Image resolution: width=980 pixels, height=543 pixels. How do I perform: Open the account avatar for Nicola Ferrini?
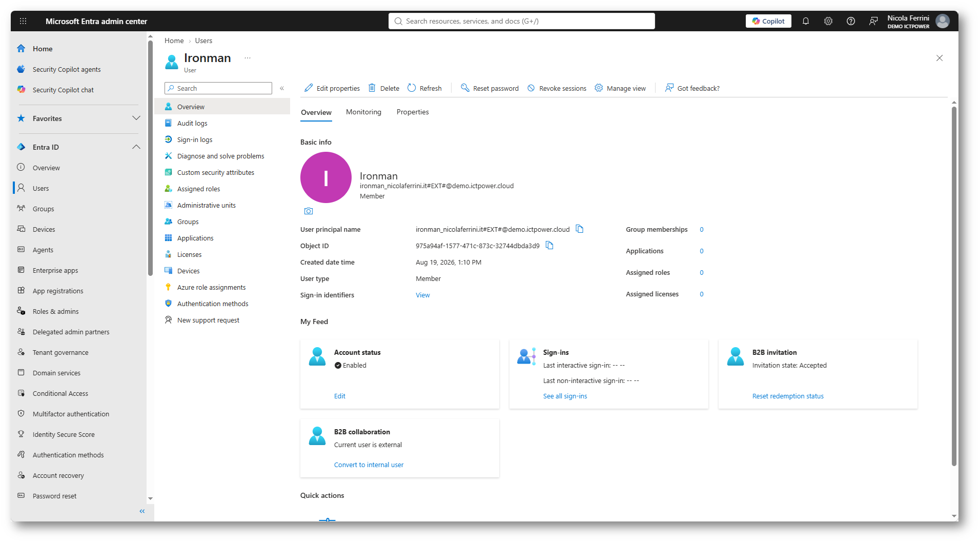click(943, 21)
